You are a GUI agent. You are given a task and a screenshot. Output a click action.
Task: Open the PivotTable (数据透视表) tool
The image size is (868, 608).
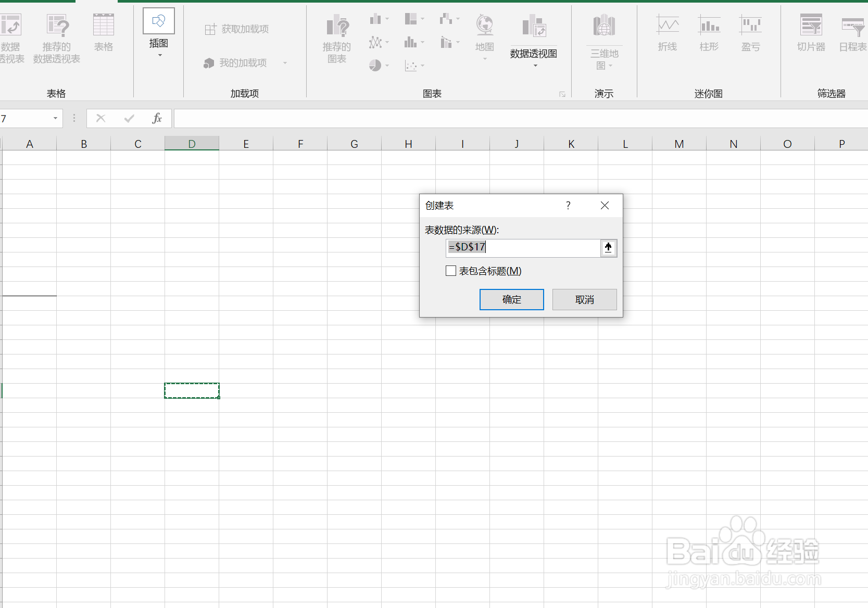(x=10, y=39)
